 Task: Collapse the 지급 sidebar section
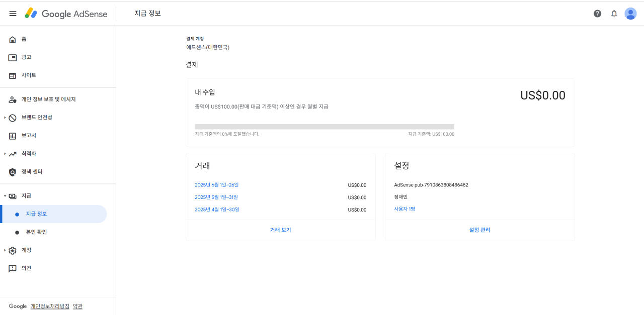tap(4, 195)
